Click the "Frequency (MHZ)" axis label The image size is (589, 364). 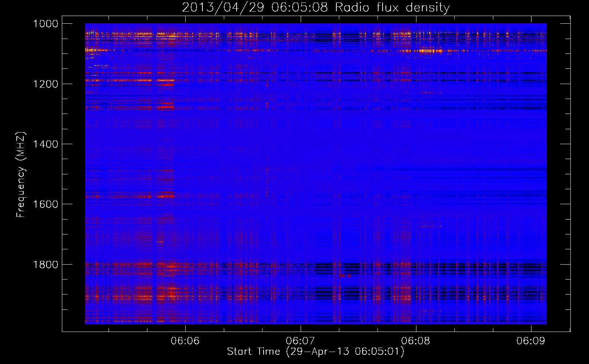21,175
